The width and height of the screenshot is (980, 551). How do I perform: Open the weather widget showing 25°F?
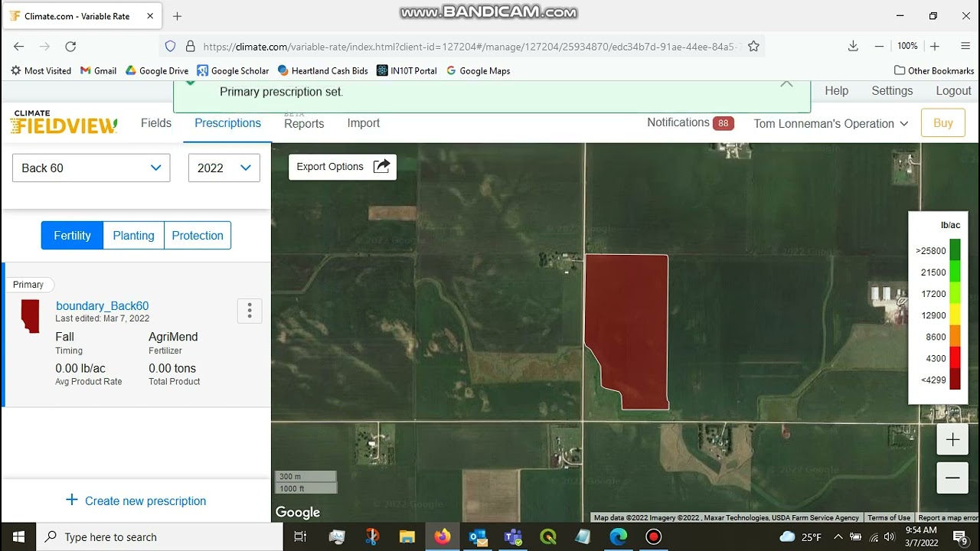click(800, 536)
